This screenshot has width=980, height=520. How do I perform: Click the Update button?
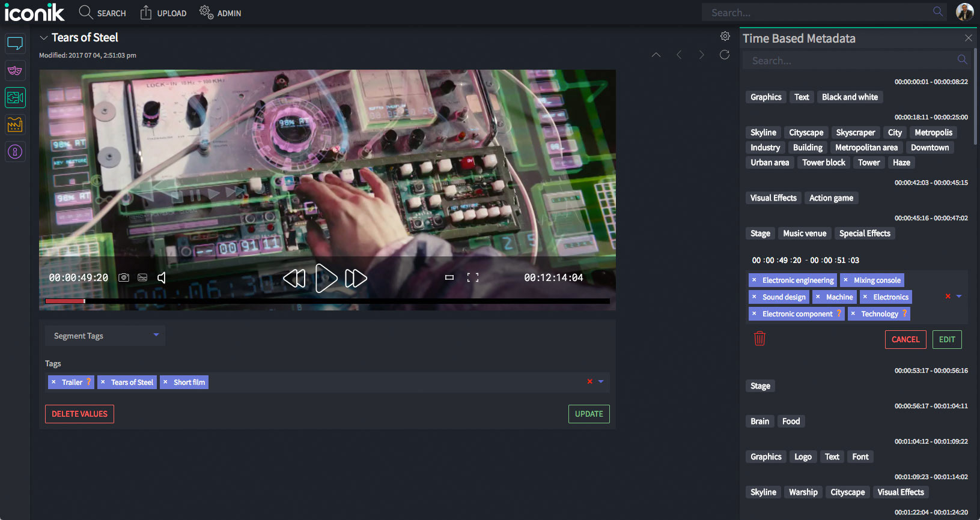(x=589, y=414)
